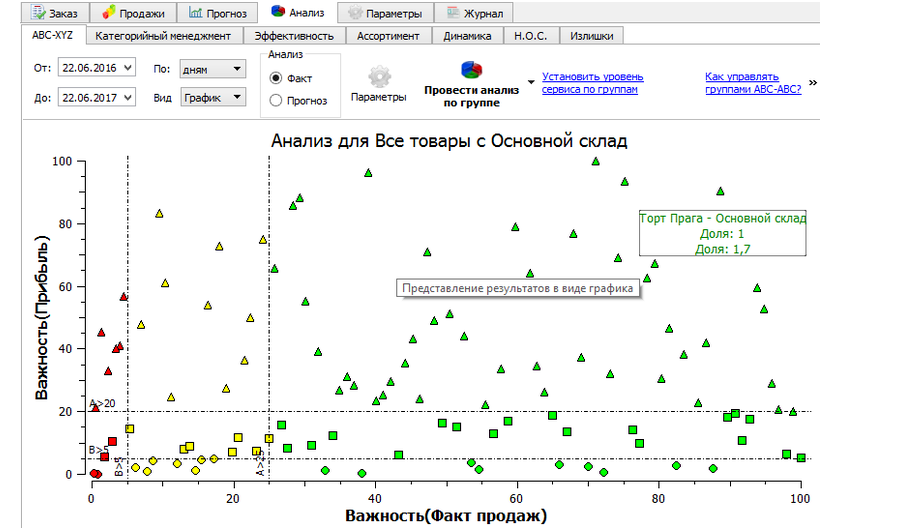Switch to the Прогноз tab
The image size is (911, 529).
pyautogui.click(x=218, y=13)
